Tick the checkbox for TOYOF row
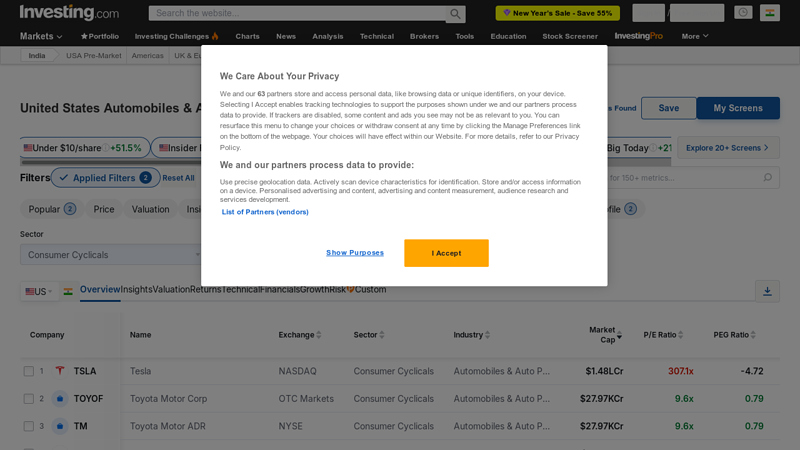The width and height of the screenshot is (800, 450). [29, 398]
